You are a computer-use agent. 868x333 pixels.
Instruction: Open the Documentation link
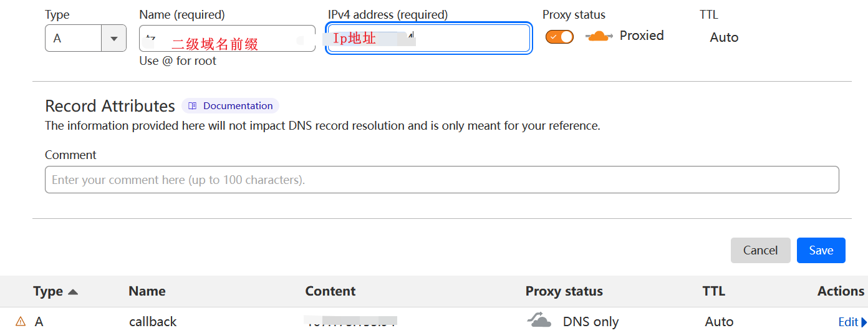pyautogui.click(x=238, y=106)
